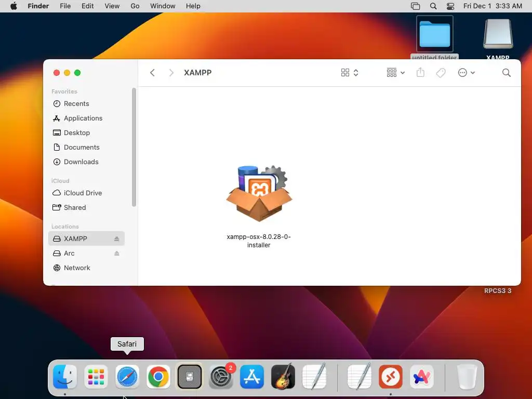Open the xampp-osx-8.0.28-0-installer package icon
532x399 pixels.
pyautogui.click(x=259, y=193)
